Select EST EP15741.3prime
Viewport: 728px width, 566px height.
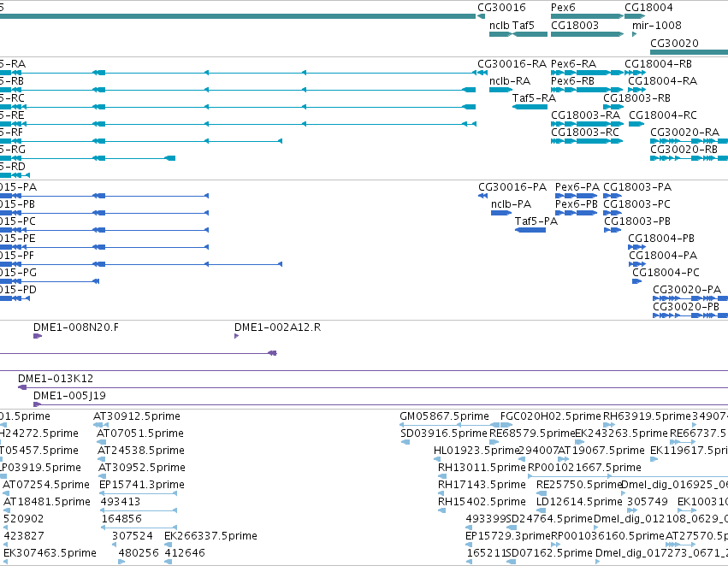pos(142,485)
